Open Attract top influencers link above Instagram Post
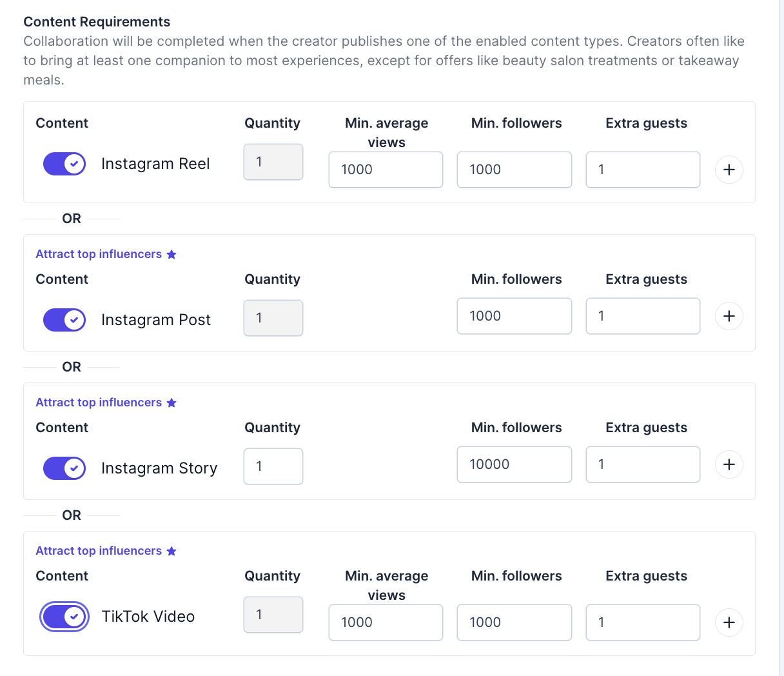 (x=99, y=254)
